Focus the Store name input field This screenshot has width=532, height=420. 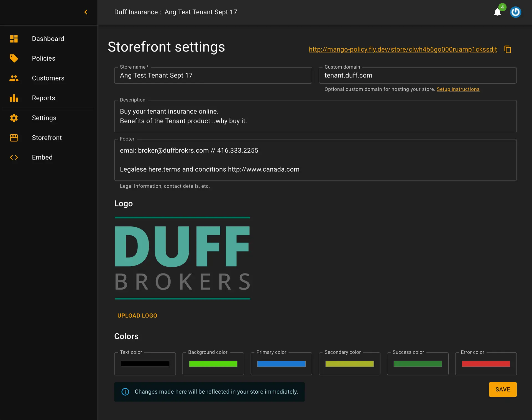[x=213, y=75]
